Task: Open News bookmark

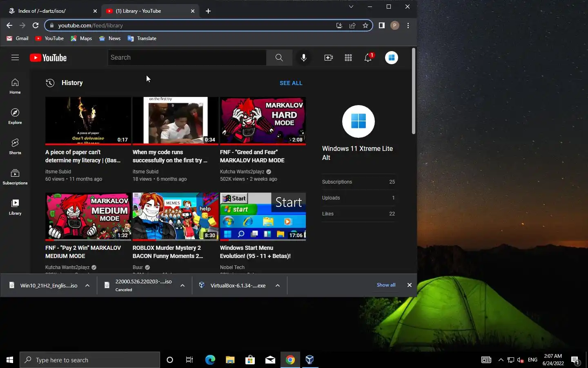Action: [110, 38]
